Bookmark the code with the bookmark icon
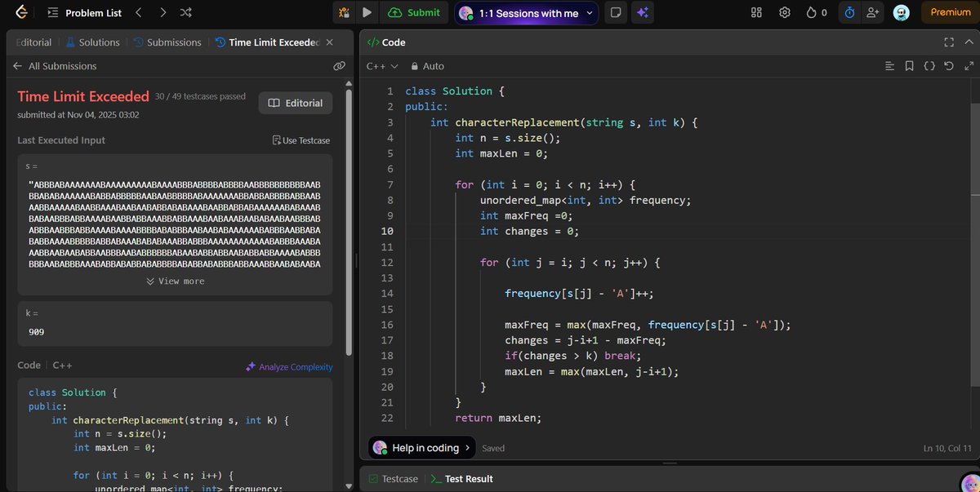Viewport: 980px width, 492px height. click(x=910, y=66)
